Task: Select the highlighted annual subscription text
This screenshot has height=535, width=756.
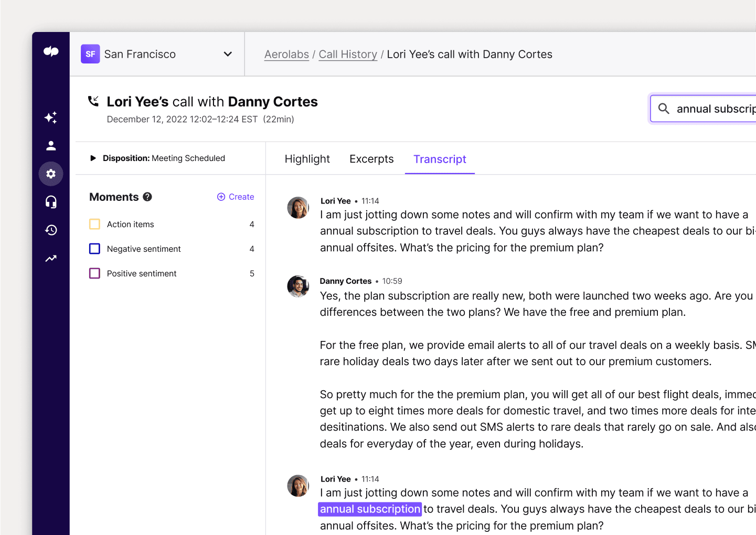Action: point(369,509)
